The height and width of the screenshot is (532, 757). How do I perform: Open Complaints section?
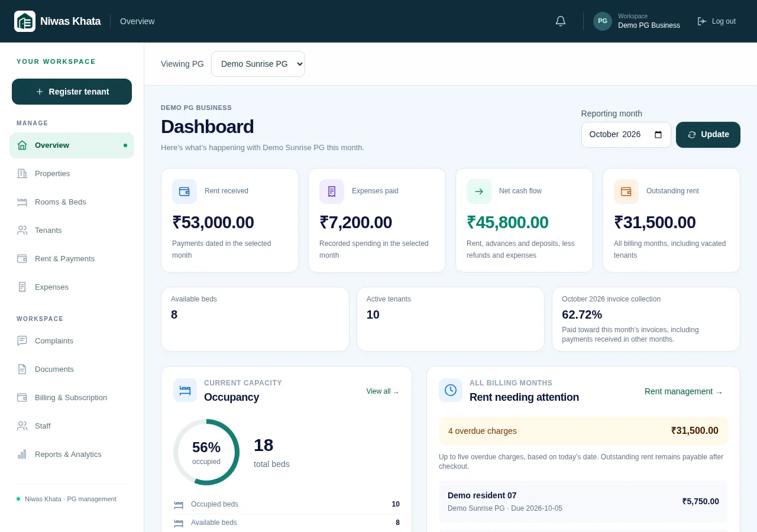coord(72,341)
